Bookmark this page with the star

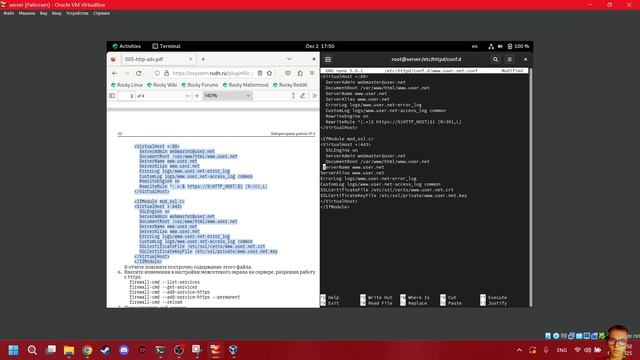click(269, 73)
